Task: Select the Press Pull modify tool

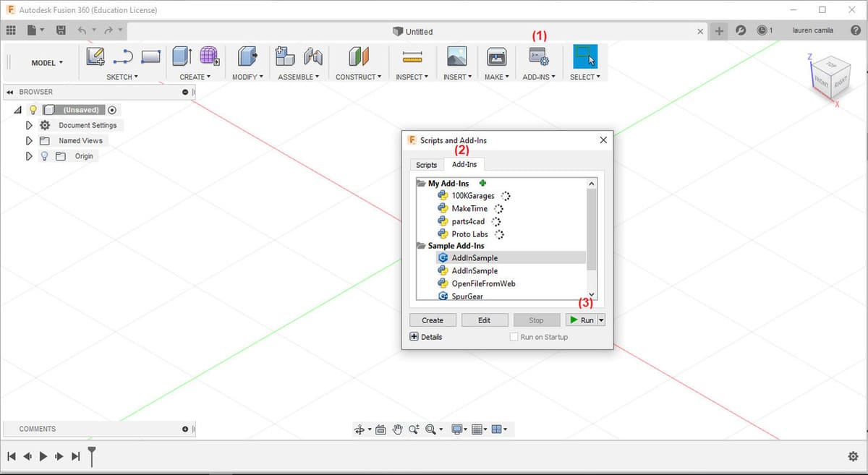Action: pyautogui.click(x=247, y=56)
